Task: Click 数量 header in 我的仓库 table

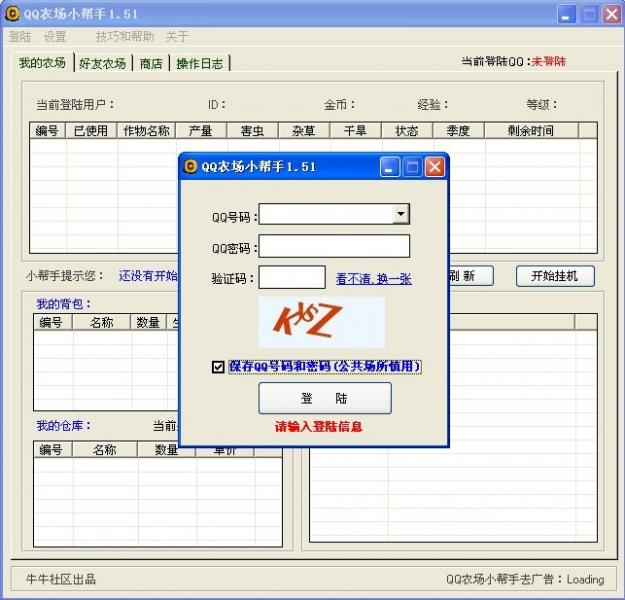Action: pyautogui.click(x=166, y=450)
